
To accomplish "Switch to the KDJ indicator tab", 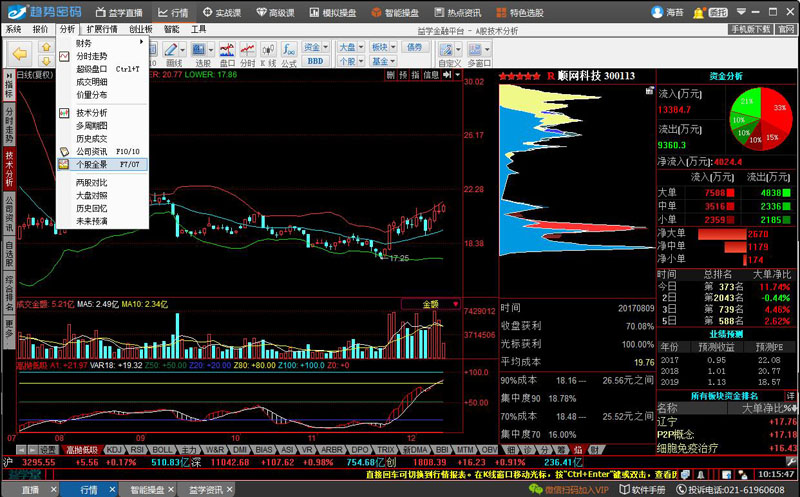I will tap(116, 450).
